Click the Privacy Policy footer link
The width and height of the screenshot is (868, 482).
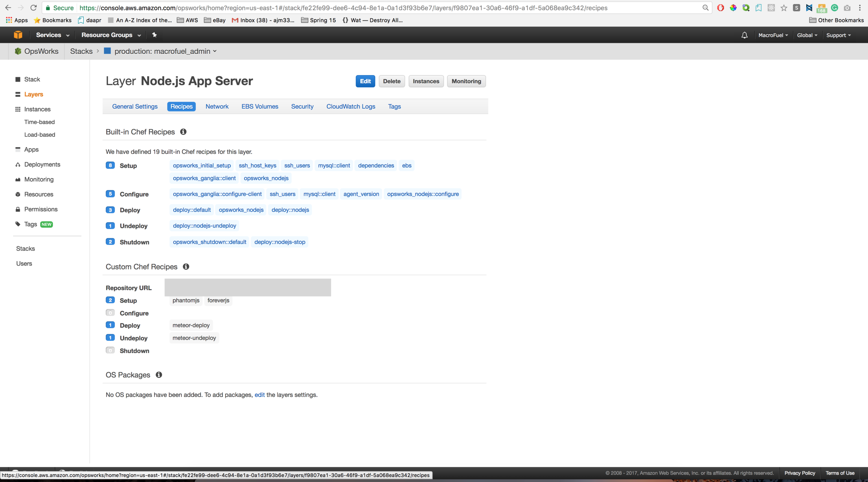pyautogui.click(x=800, y=473)
